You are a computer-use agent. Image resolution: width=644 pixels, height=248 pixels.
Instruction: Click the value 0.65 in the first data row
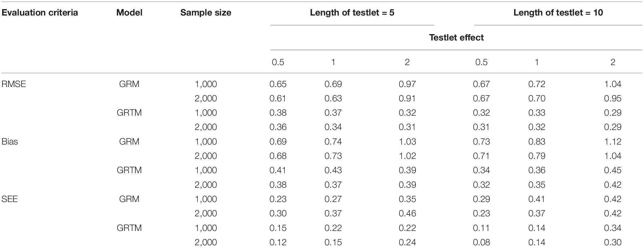click(x=278, y=84)
